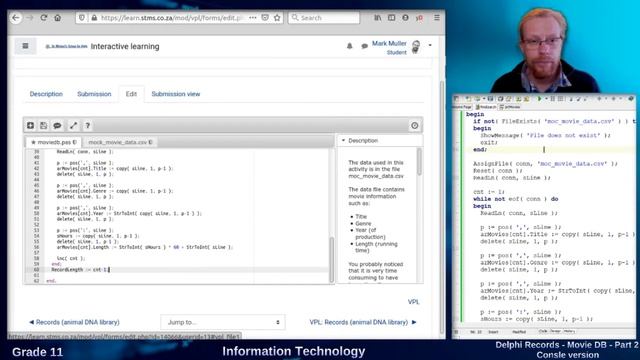
Task: Open the Delphi help icon at toolbar end
Action: tap(631, 99)
